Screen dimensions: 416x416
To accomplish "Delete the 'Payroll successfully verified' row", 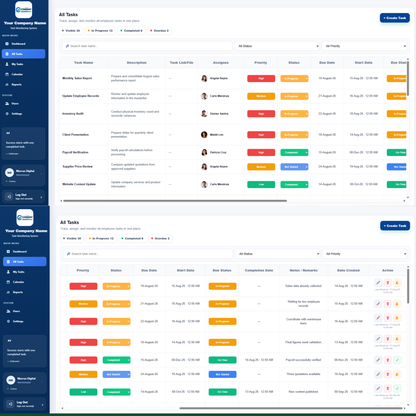I will [x=388, y=360].
